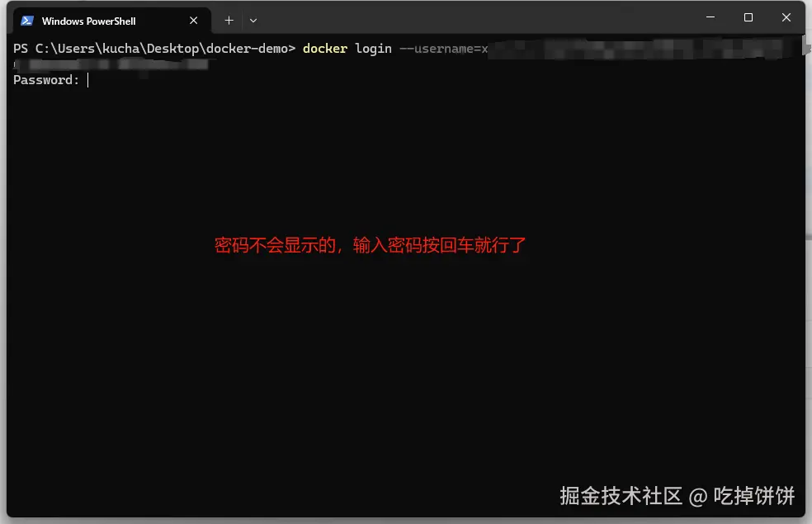
Task: Minimize the PowerShell window
Action: (710, 17)
